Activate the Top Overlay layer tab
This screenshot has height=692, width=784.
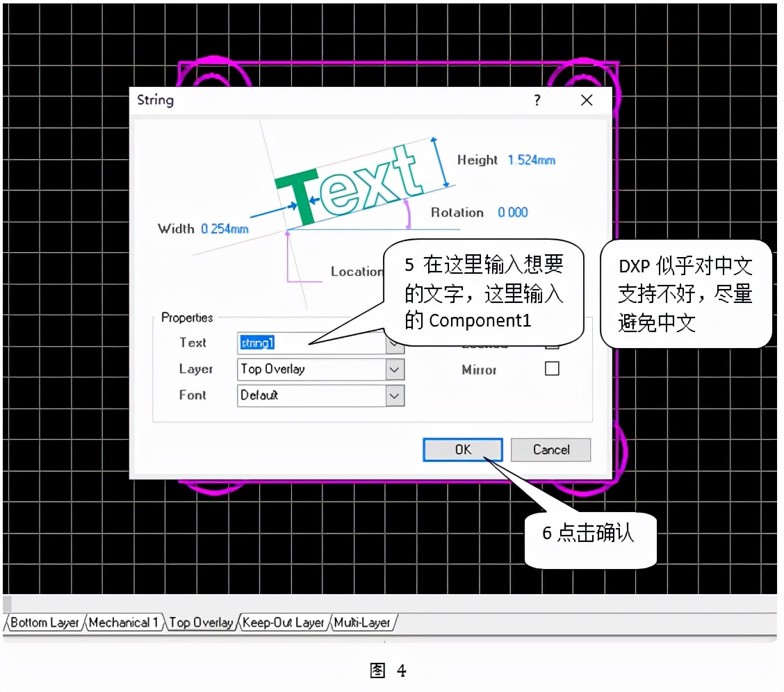click(201, 622)
